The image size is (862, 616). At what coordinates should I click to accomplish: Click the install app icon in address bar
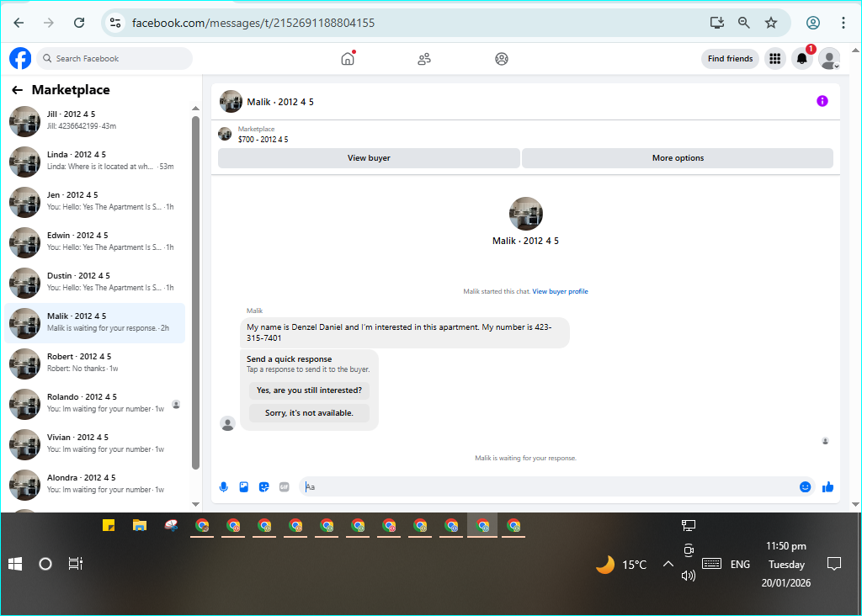(x=717, y=23)
